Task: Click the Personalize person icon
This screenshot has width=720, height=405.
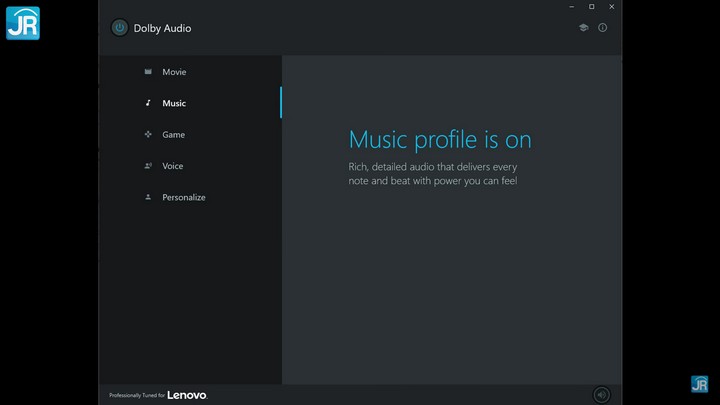Action: coord(148,197)
